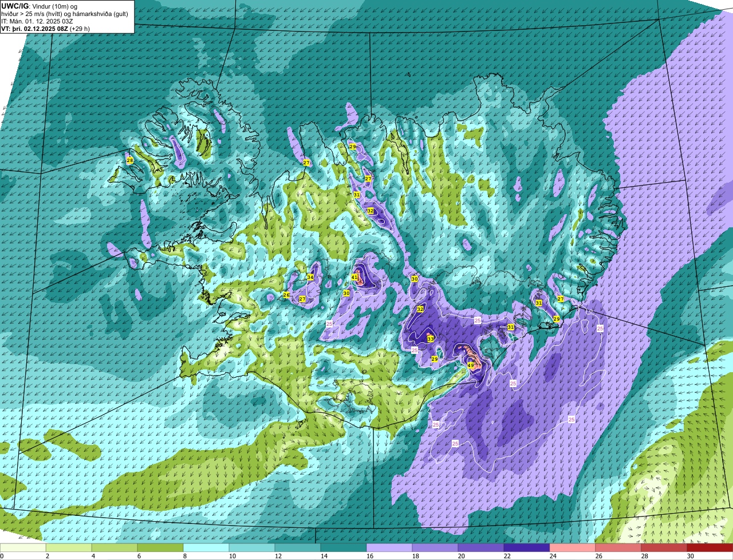
Task: Click the 26–28 m/s salmon legend swatch
Action: pos(618,547)
